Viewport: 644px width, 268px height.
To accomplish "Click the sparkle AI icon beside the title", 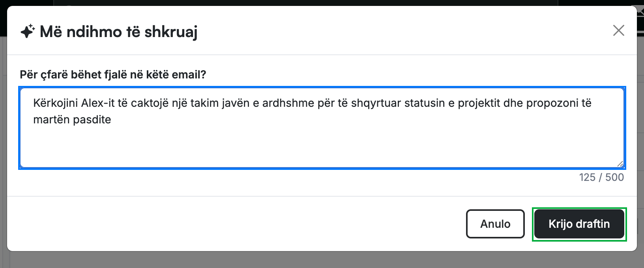I will click(x=28, y=32).
